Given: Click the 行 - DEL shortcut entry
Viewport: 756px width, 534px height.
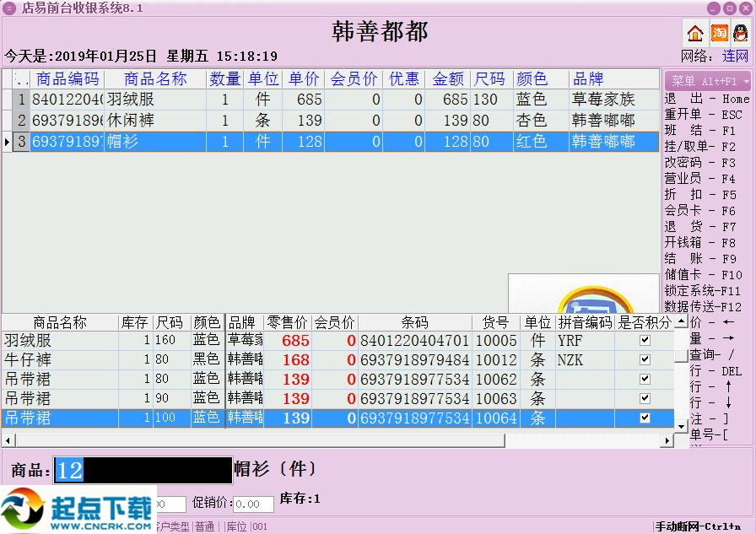Looking at the screenshot, I should coord(716,371).
